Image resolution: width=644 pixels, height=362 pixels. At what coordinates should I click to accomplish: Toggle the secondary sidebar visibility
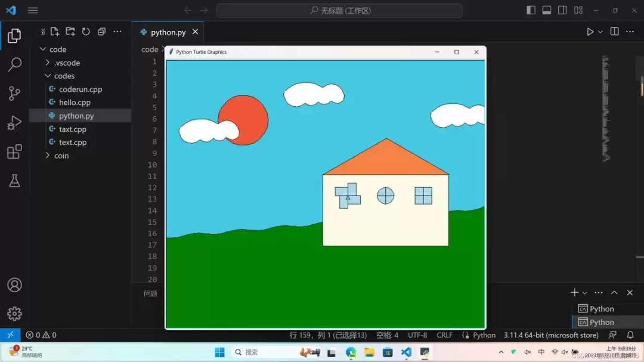click(561, 10)
